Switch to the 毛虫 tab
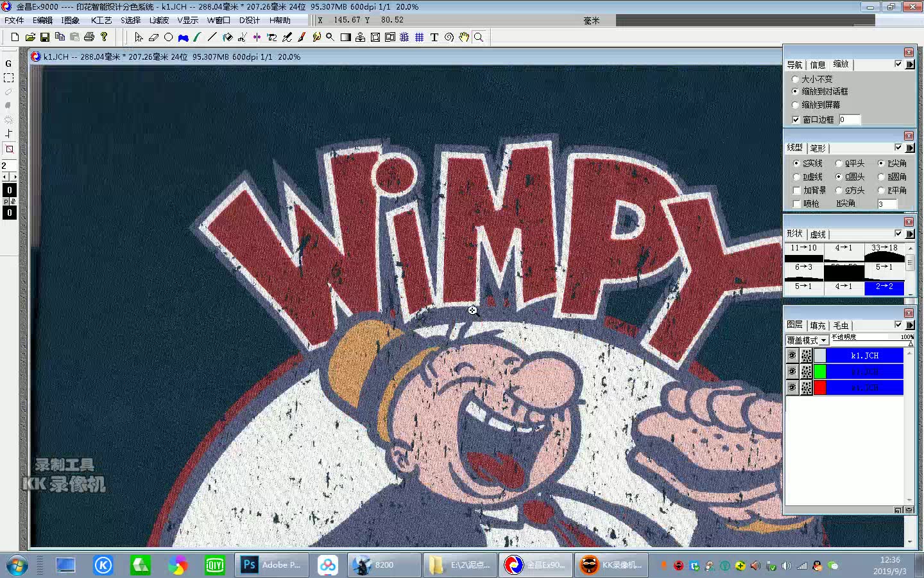This screenshot has width=924, height=578. [841, 326]
